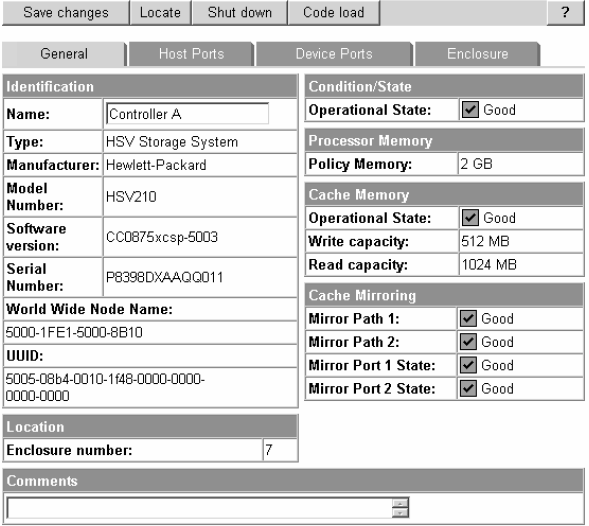Click the Cache Memory section header
The width and height of the screenshot is (589, 526).
444,195
